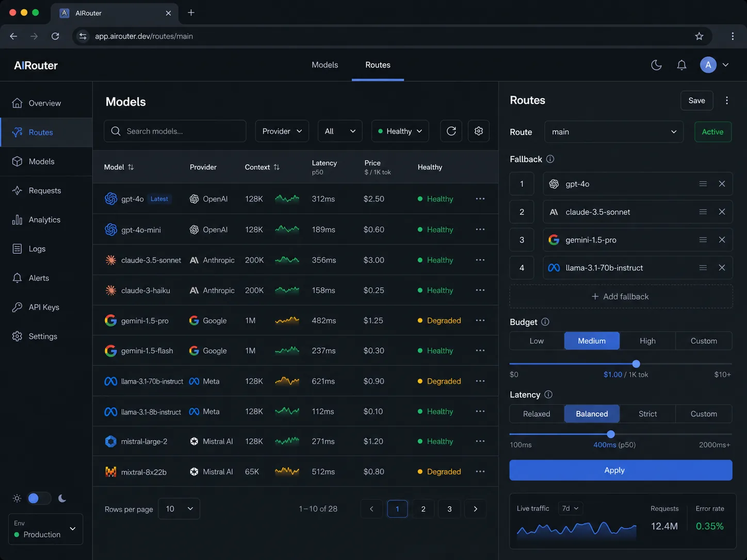This screenshot has width=747, height=560.
Task: Remove gemini-1.5-pro from fallback list
Action: pos(722,240)
